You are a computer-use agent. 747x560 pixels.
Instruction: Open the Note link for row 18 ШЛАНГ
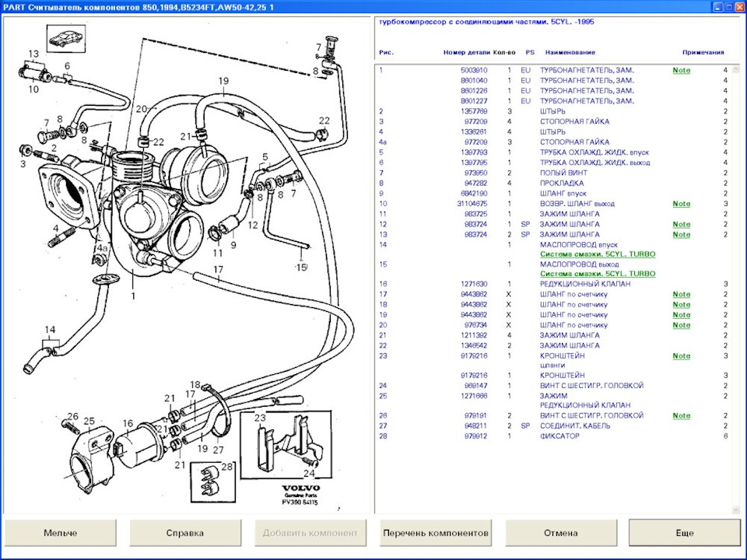point(682,304)
